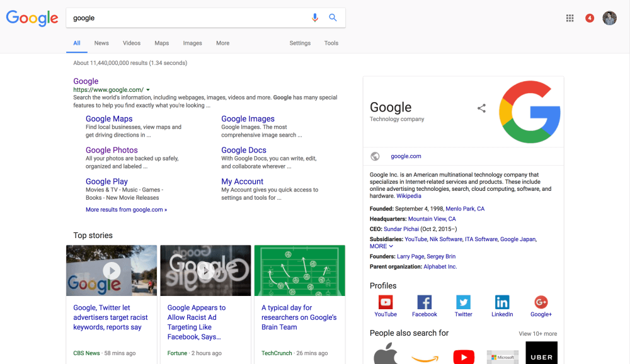Screen dimensions: 630x364
Task: Click 'More results from google.com'
Action: [x=126, y=210]
